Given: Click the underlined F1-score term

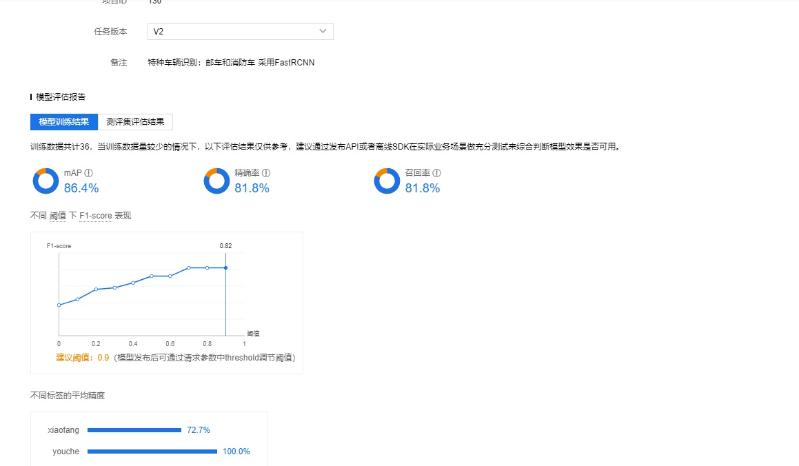Looking at the screenshot, I should click(x=95, y=216).
